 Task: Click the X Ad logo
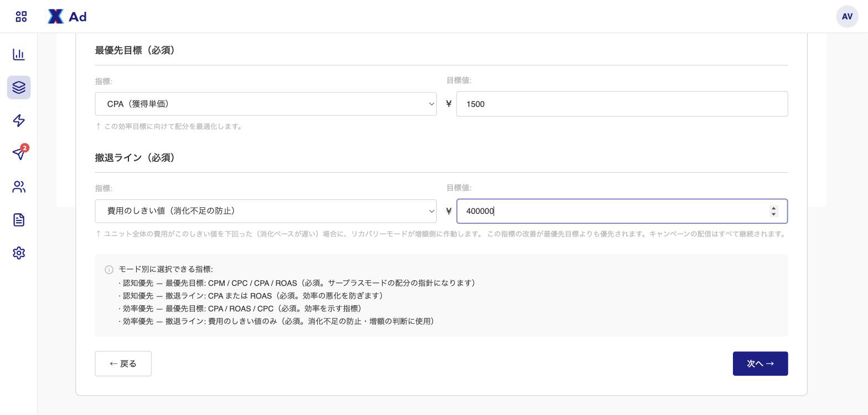67,17
